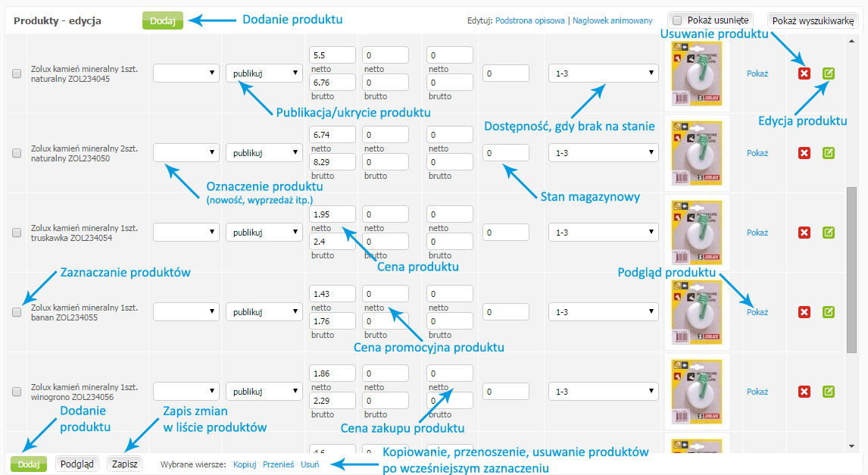Click the vertical scrollbar thumb of product list

(x=851, y=270)
